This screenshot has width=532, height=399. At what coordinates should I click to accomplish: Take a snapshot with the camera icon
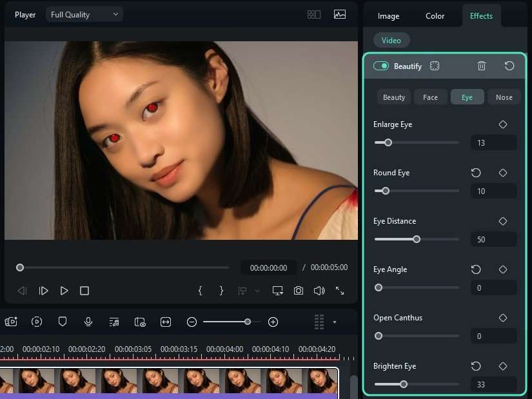[298, 291]
